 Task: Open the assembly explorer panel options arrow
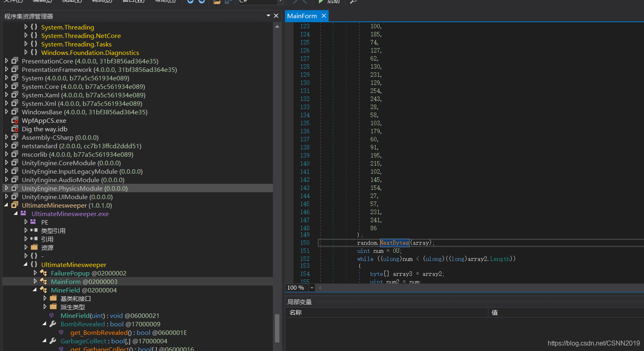(x=268, y=16)
